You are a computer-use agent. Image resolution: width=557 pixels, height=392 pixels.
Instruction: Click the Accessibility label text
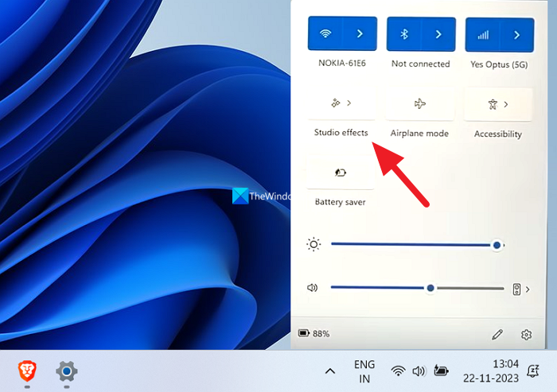click(498, 134)
